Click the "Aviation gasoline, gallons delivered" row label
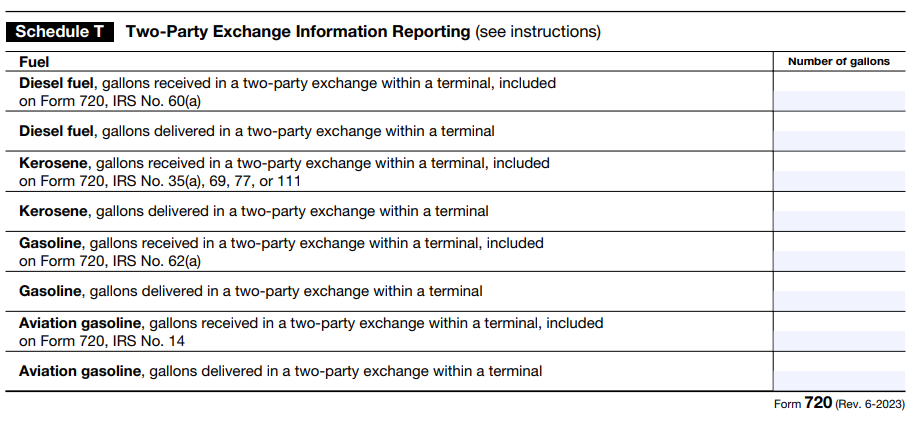Screen dimensions: 922x427 (x=280, y=371)
